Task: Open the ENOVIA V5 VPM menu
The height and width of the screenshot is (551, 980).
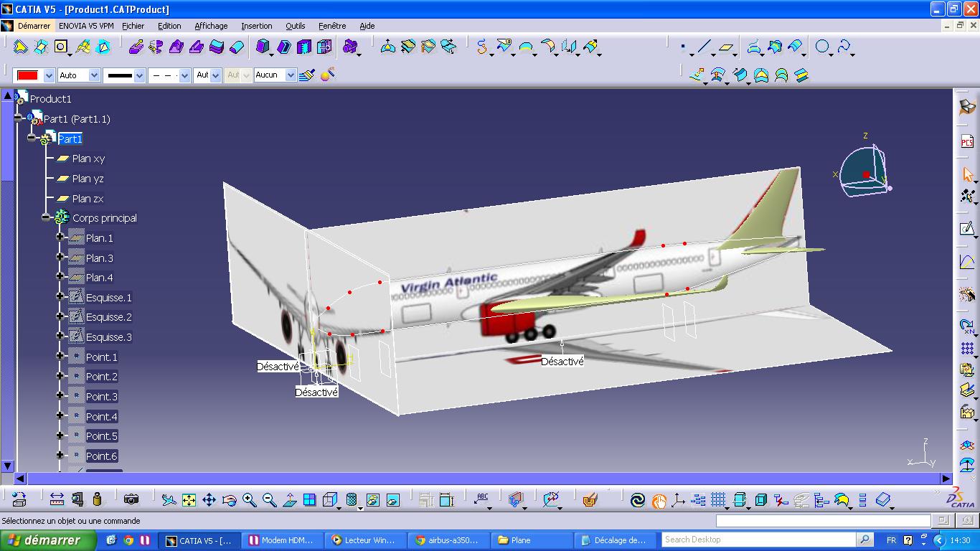Action: (x=86, y=26)
